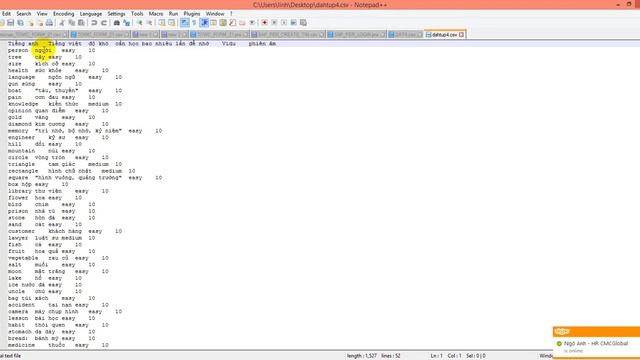This screenshot has height=360, width=640.
Task: Click 'length : 1,527' in status bar
Action: pos(362,356)
